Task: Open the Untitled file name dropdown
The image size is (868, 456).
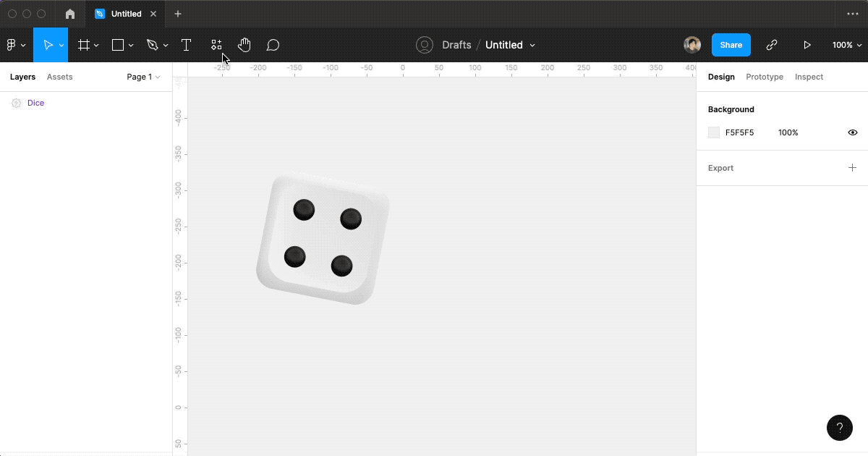Action: coord(532,44)
